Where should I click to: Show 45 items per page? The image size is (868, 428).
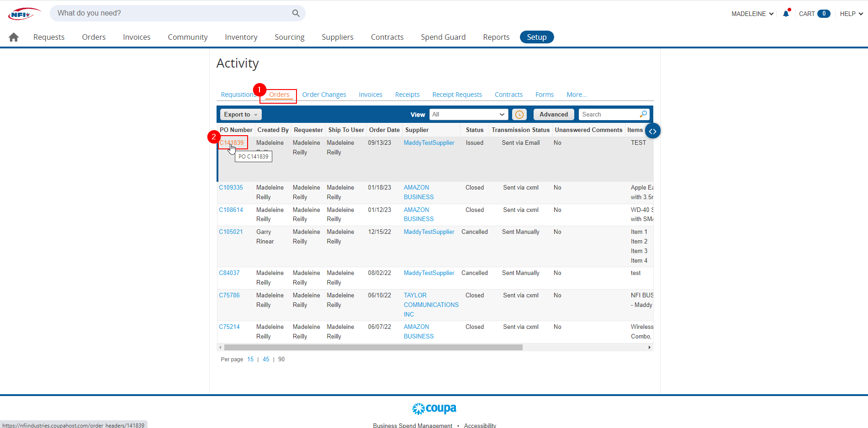pyautogui.click(x=266, y=359)
